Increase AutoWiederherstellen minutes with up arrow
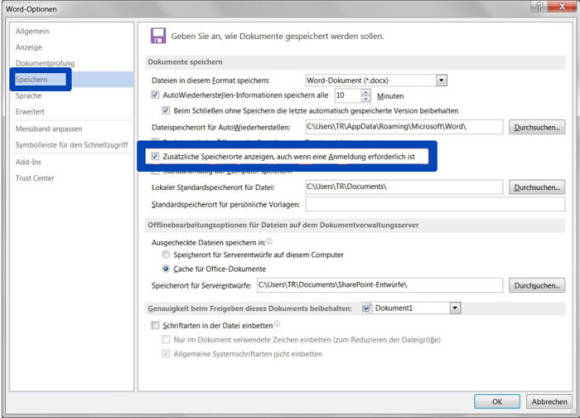 pyautogui.click(x=365, y=92)
